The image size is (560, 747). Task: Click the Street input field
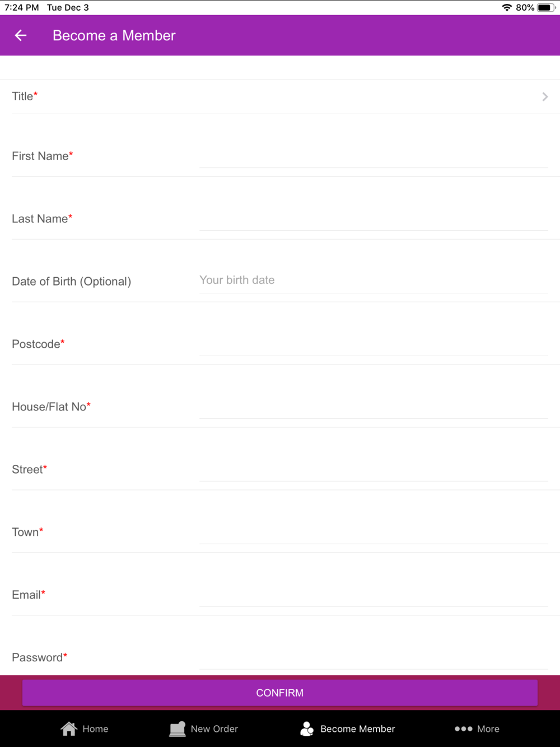pos(373,469)
